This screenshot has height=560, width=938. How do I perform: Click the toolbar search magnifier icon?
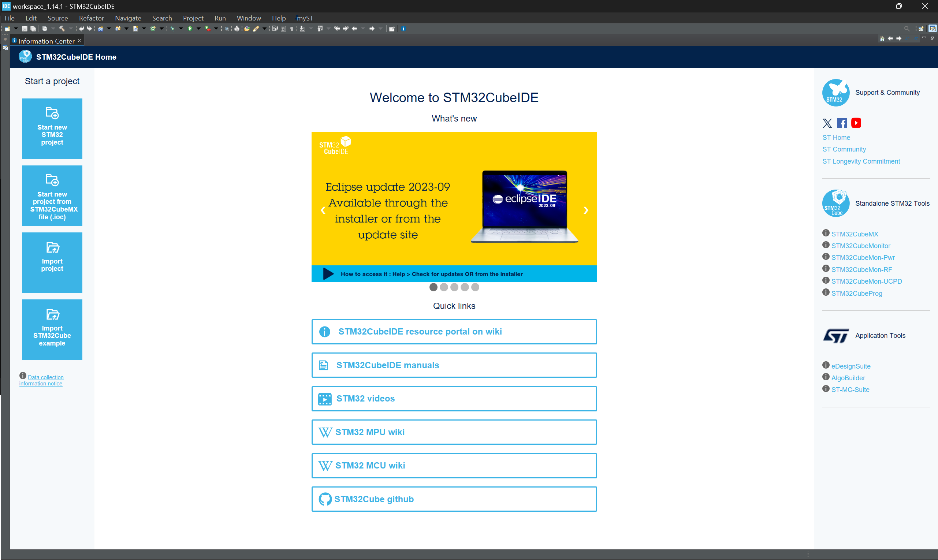907,29
